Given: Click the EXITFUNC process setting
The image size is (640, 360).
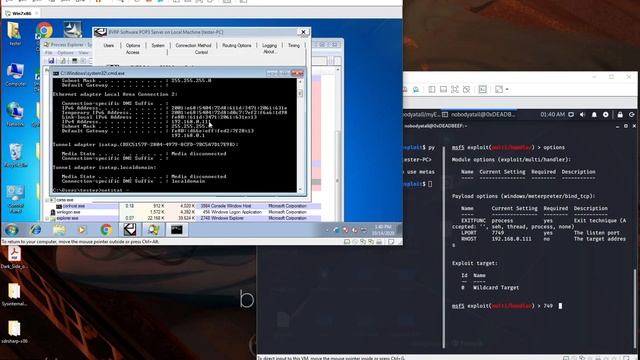Looking at the screenshot, I should [x=502, y=220].
